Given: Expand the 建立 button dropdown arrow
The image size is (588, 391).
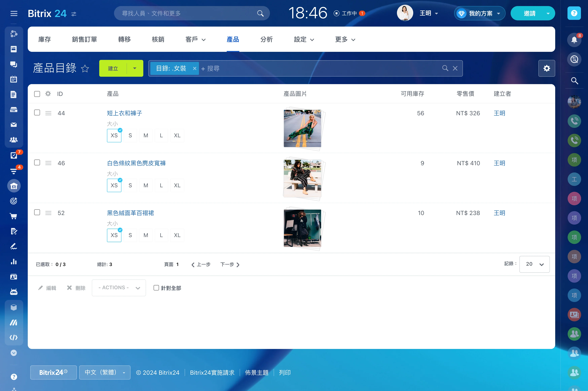Looking at the screenshot, I should 135,68.
